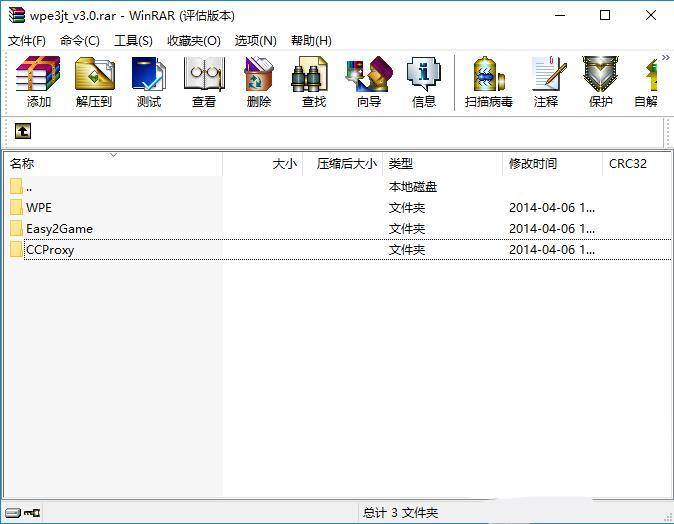
Task: Open the Commands (命令) menu
Action: pyautogui.click(x=80, y=41)
